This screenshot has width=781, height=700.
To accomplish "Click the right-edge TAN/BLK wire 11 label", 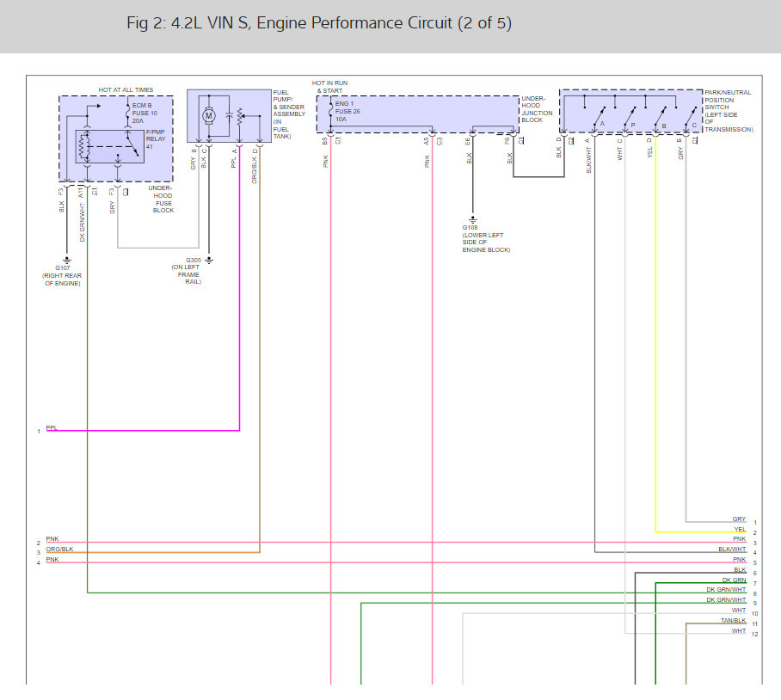I will [733, 620].
